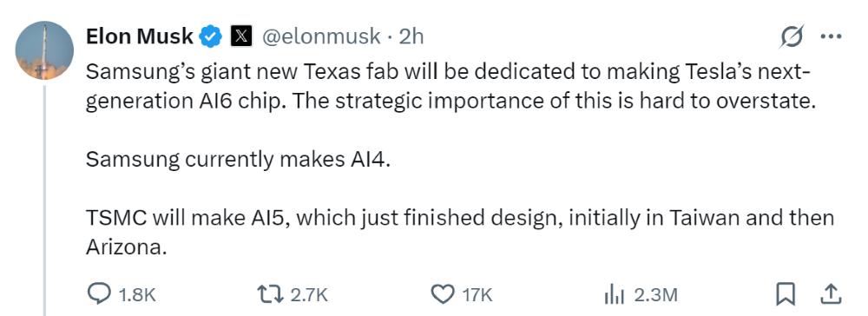Click the 2.7K reposts count
The height and width of the screenshot is (316, 868).
point(310,295)
